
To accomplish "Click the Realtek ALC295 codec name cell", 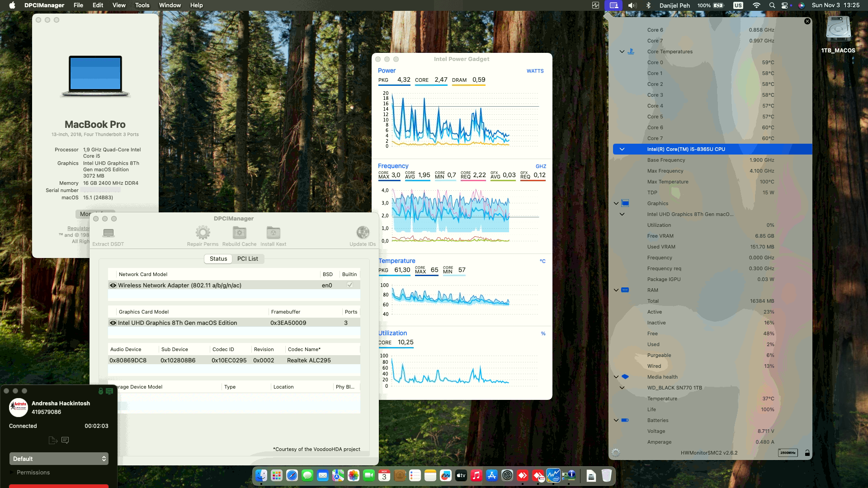I will click(309, 360).
